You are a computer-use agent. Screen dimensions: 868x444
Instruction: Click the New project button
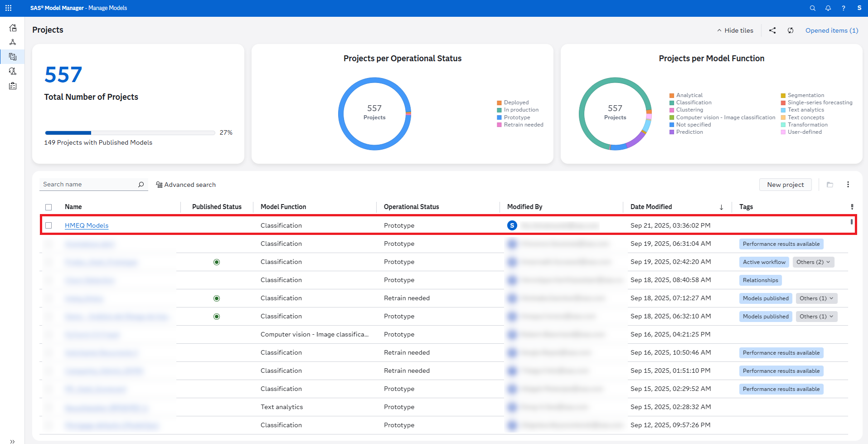click(x=785, y=185)
